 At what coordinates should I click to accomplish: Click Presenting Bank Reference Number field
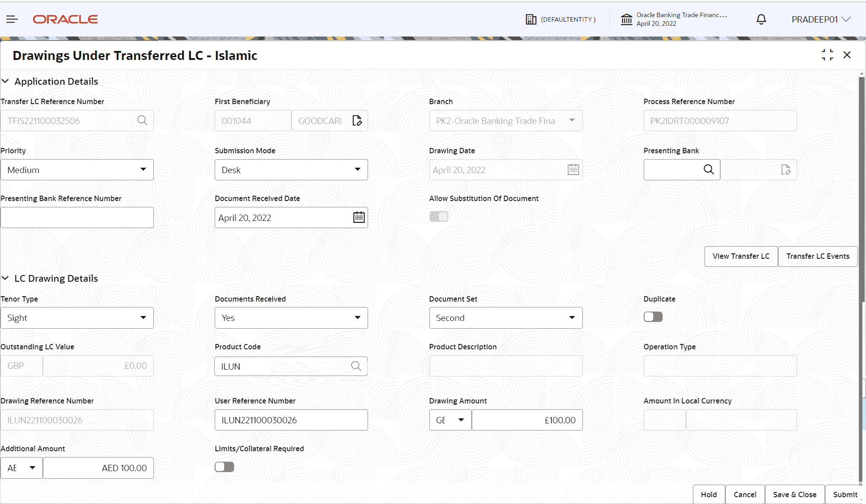(77, 217)
